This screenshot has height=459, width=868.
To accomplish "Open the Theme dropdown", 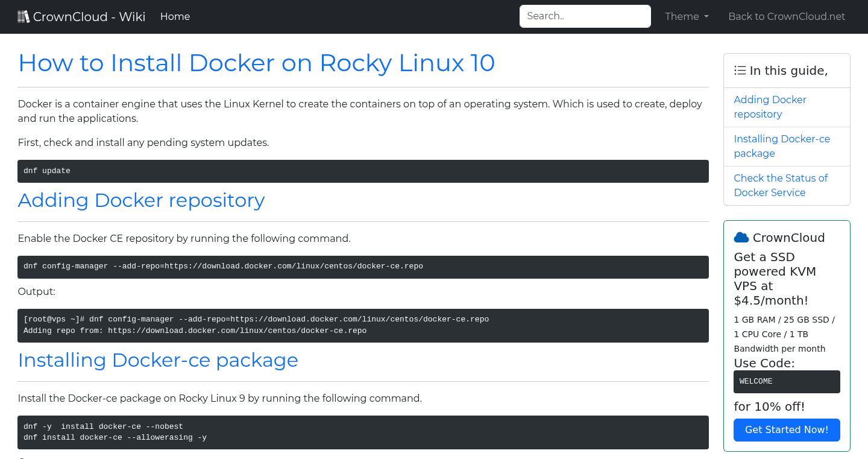I will pyautogui.click(x=686, y=16).
